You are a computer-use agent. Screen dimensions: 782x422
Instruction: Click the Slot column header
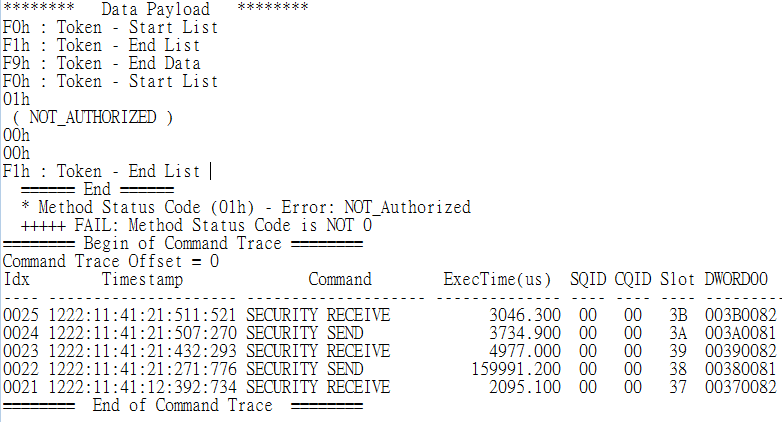(677, 279)
